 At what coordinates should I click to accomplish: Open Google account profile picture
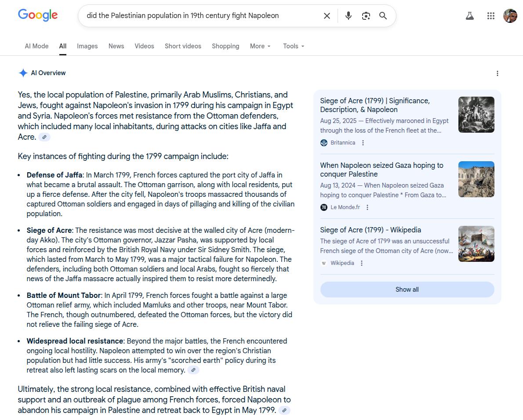(510, 16)
